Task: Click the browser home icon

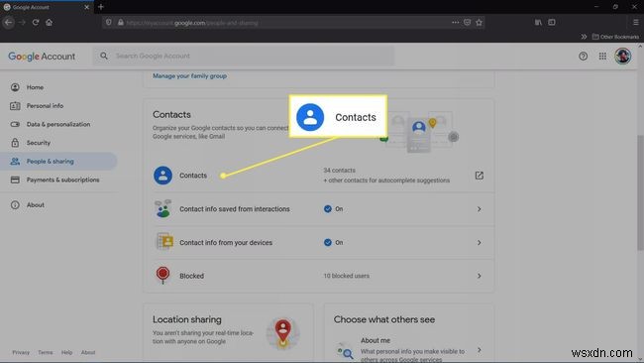Action: tap(49, 22)
